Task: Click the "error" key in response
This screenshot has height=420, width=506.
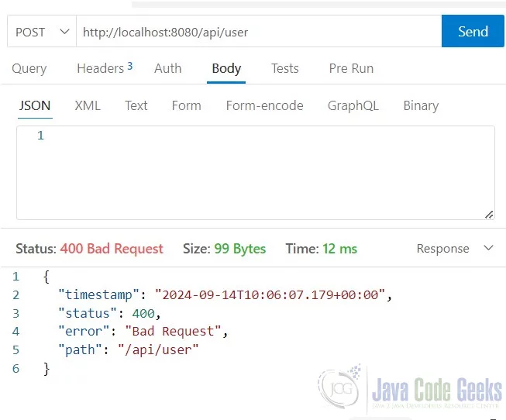Action: (x=84, y=331)
